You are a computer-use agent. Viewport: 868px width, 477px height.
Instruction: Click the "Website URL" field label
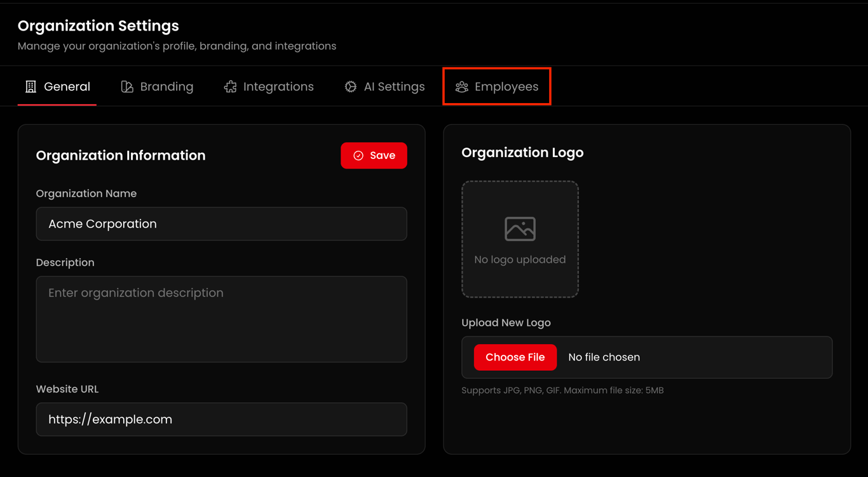tap(67, 389)
